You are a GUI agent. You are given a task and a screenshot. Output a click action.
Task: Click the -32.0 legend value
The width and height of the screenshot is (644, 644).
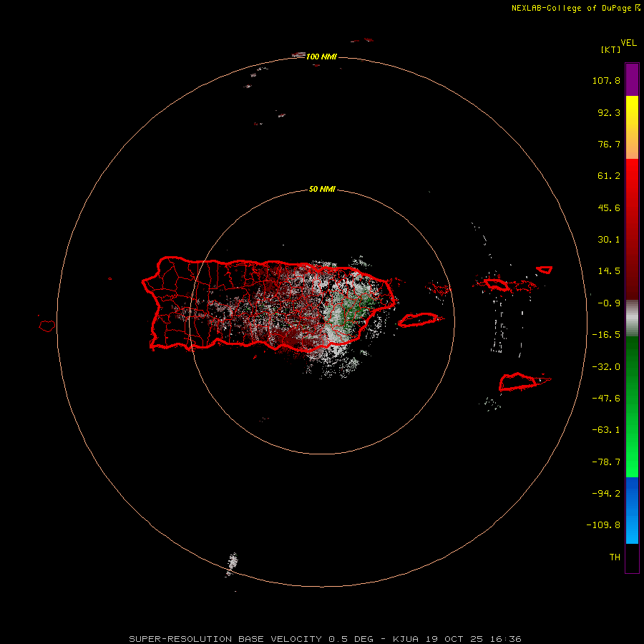click(x=606, y=367)
